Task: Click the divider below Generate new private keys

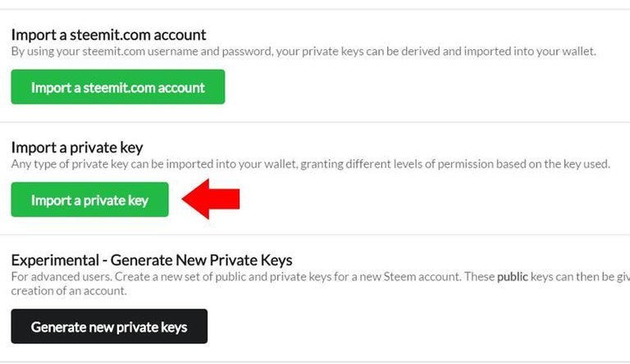Action: tap(315, 361)
